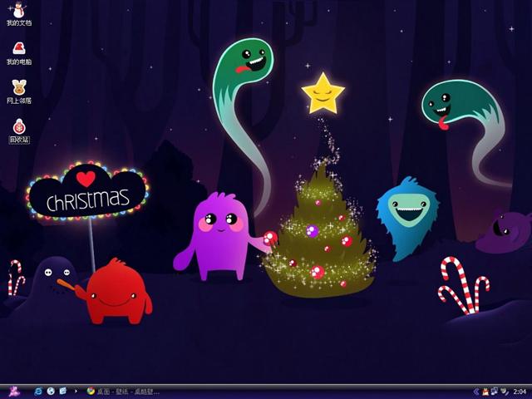Open the 网上邻居 reindeer desktop icon
This screenshot has height=399, width=532.
coord(19,92)
